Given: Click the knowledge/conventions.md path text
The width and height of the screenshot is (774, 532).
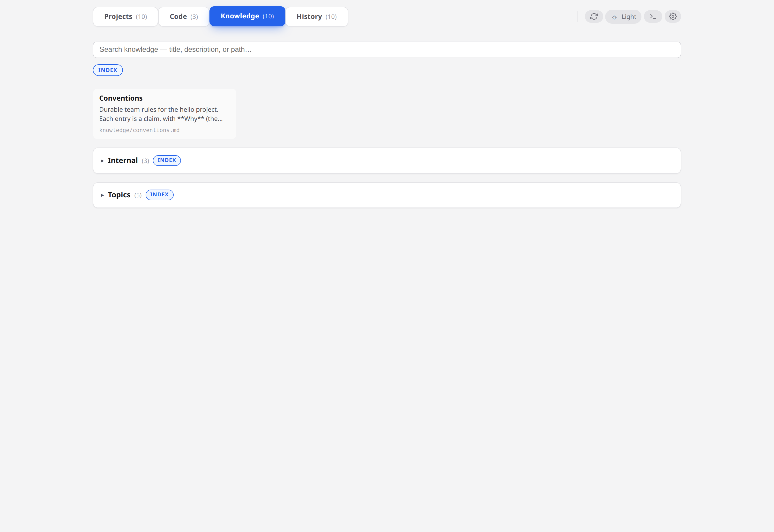Looking at the screenshot, I should 139,130.
